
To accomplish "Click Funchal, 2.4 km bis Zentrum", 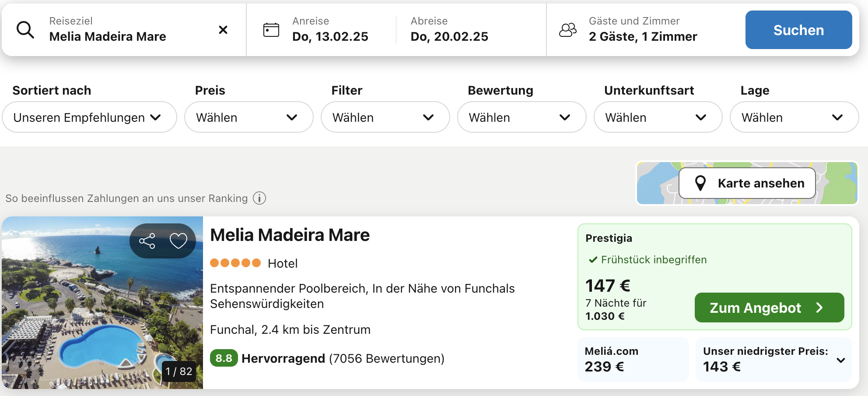I will (290, 329).
